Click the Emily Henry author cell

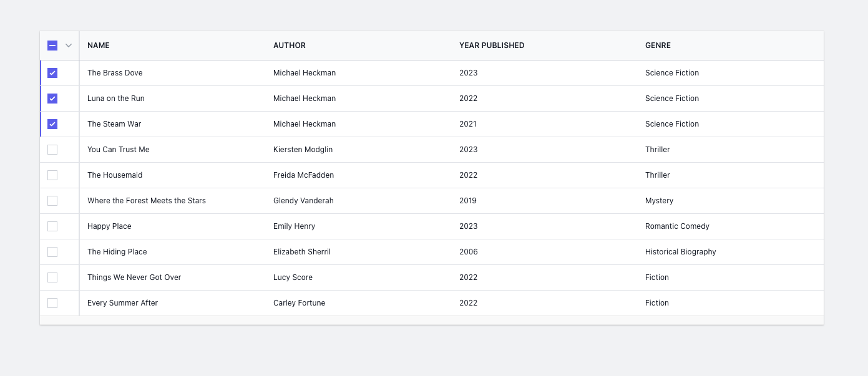click(294, 226)
